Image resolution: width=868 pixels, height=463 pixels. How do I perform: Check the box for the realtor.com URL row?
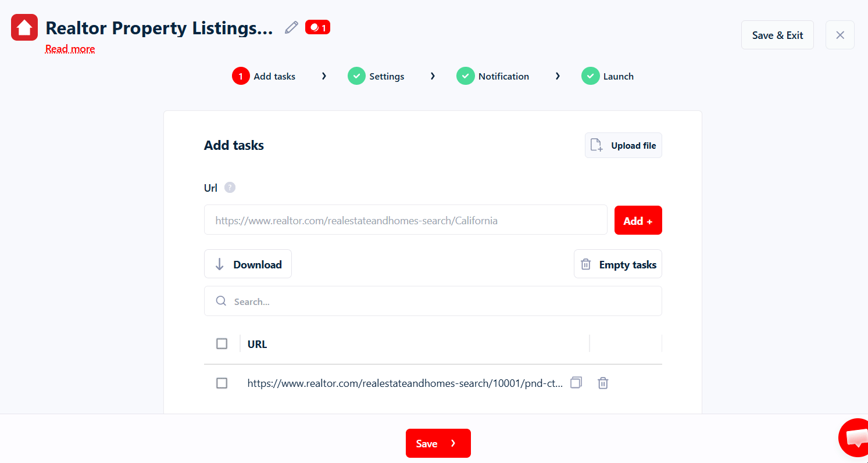tap(222, 383)
